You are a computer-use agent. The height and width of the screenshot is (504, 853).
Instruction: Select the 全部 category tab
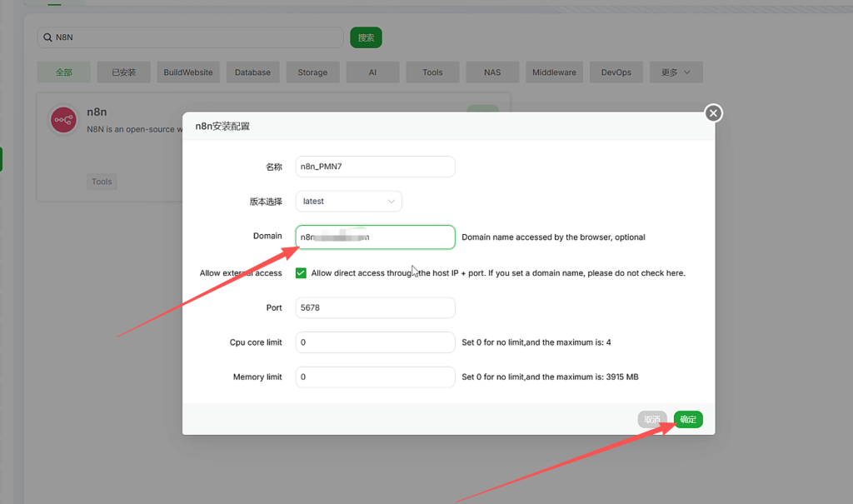(64, 72)
